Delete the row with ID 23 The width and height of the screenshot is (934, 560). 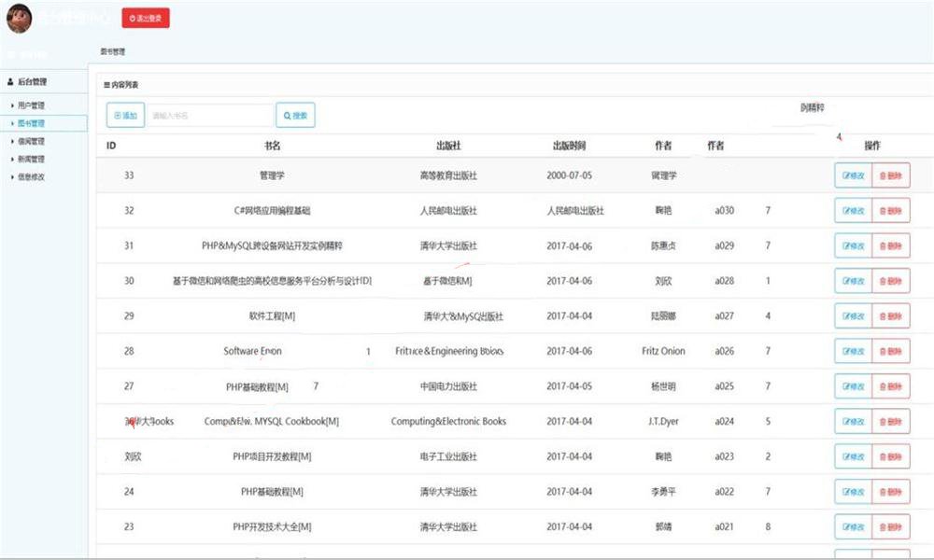(x=890, y=526)
